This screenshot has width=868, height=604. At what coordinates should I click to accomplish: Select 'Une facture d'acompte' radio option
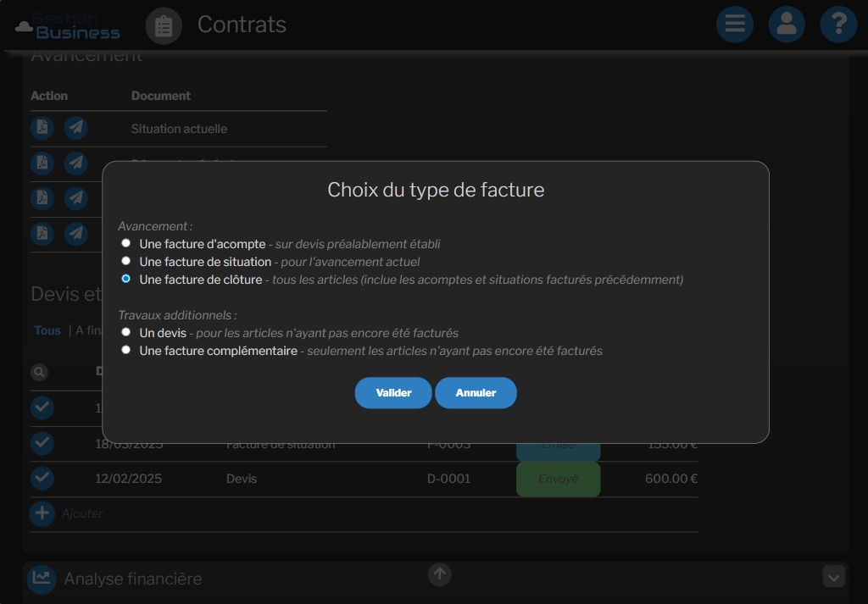click(126, 243)
